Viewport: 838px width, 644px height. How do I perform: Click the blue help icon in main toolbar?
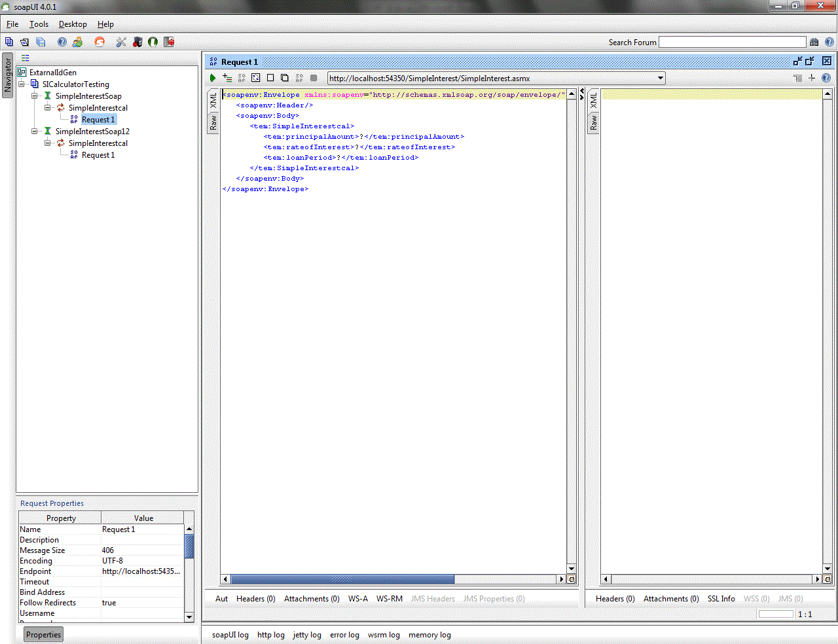click(x=62, y=42)
